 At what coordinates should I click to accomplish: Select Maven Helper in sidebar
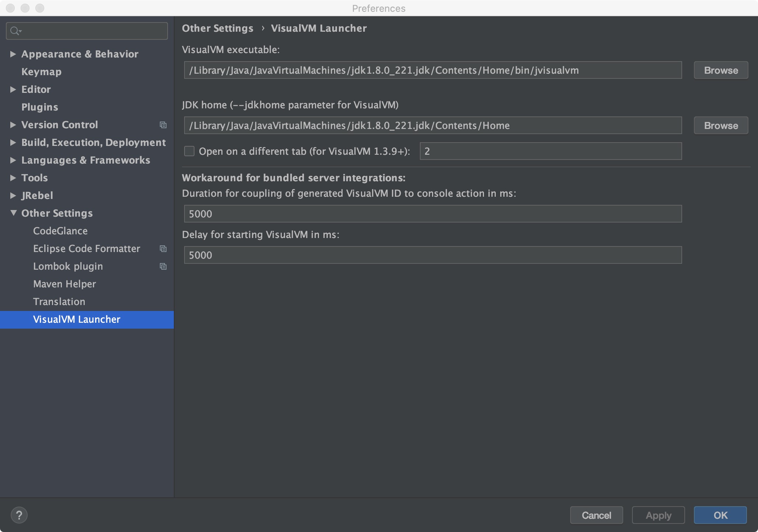[x=64, y=284]
